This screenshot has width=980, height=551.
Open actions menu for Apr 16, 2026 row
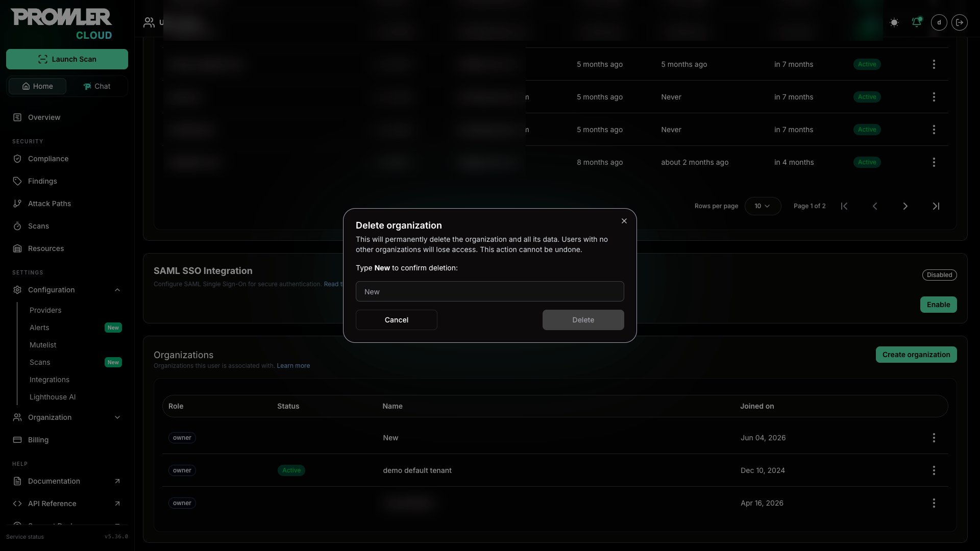(x=934, y=503)
